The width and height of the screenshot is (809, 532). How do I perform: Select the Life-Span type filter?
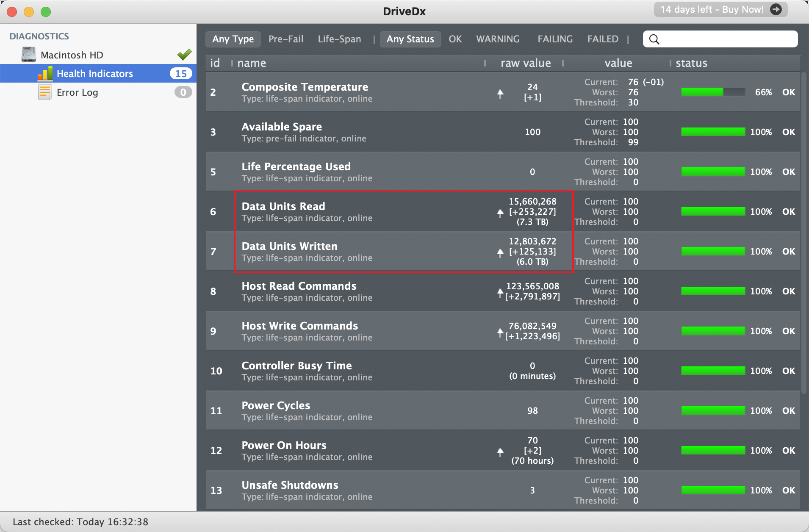339,39
